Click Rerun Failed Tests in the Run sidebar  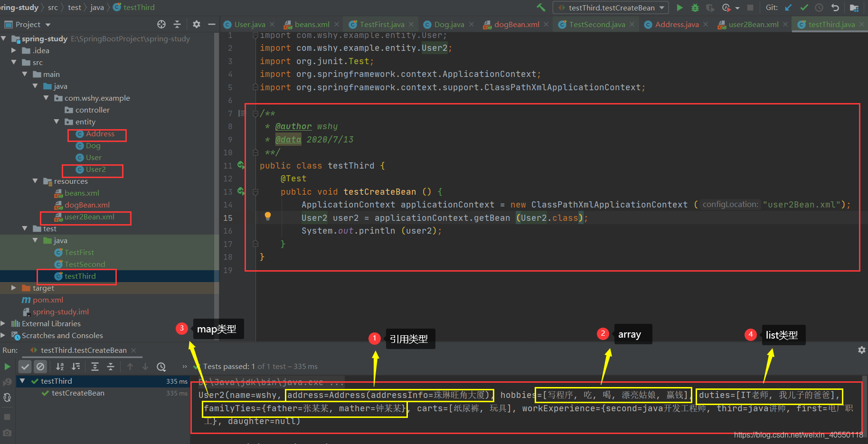(7, 382)
